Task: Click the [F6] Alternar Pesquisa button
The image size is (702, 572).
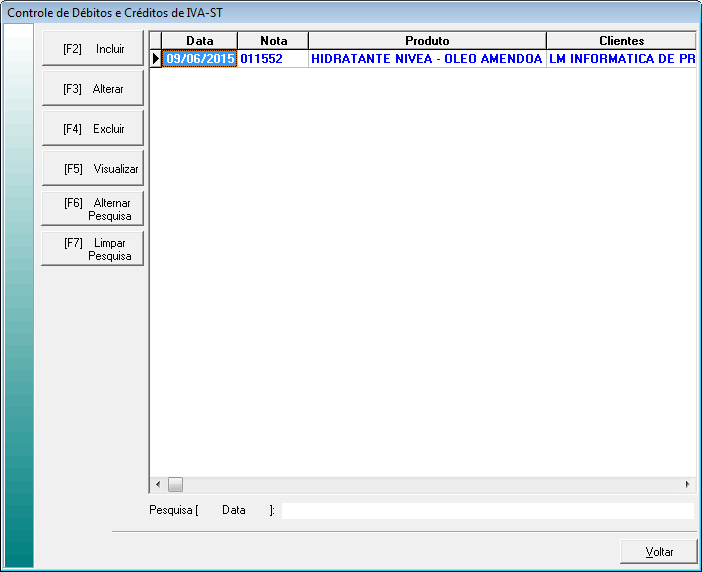Action: (93, 209)
